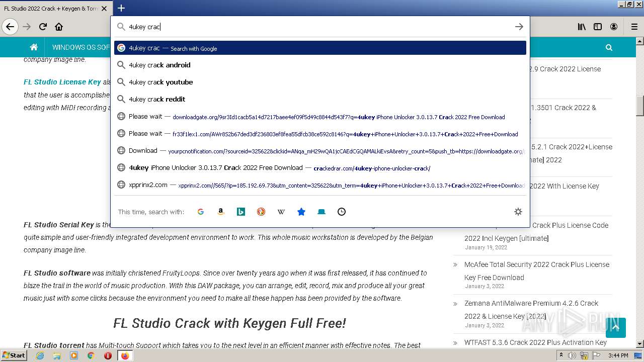Click the volume speaker tray icon
The height and width of the screenshot is (362, 644).
[573, 355]
